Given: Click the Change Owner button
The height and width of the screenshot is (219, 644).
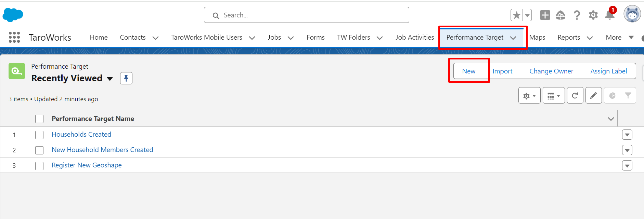Looking at the screenshot, I should pos(551,71).
